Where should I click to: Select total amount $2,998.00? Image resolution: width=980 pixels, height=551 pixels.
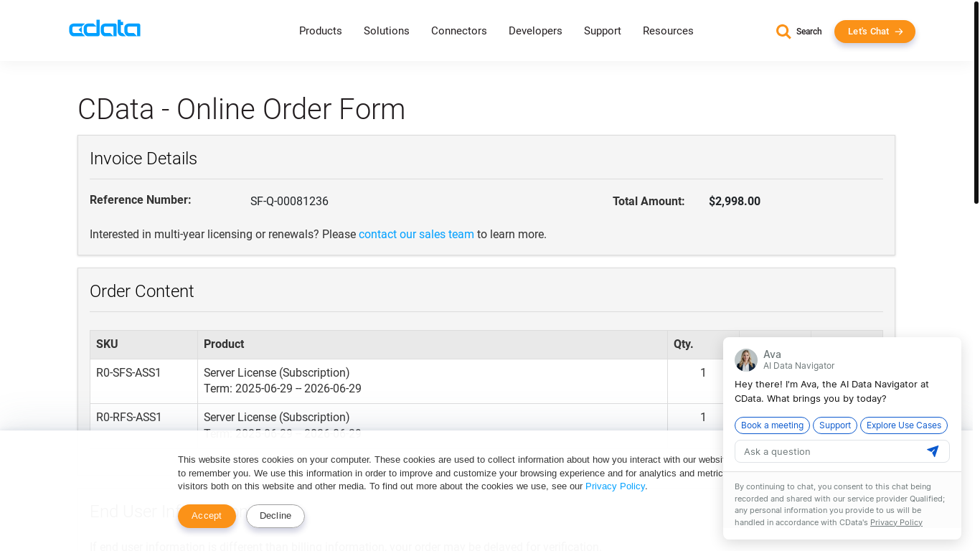tap(735, 202)
